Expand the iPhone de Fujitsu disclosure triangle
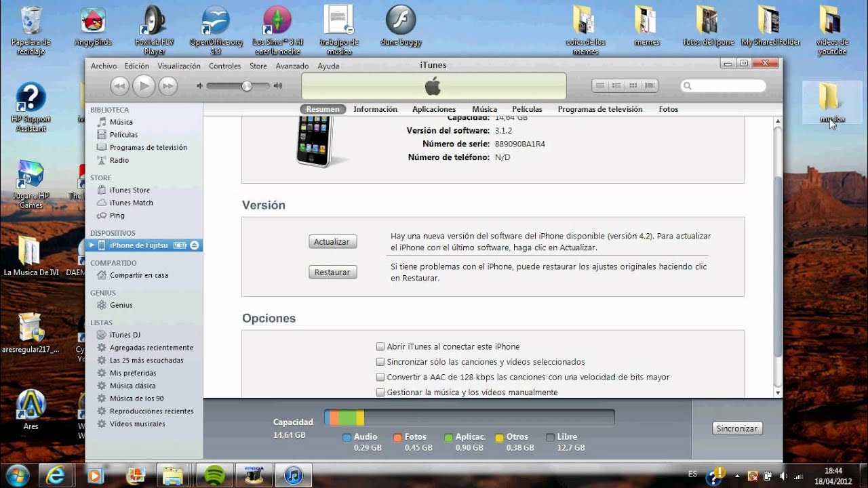 pyautogui.click(x=92, y=245)
